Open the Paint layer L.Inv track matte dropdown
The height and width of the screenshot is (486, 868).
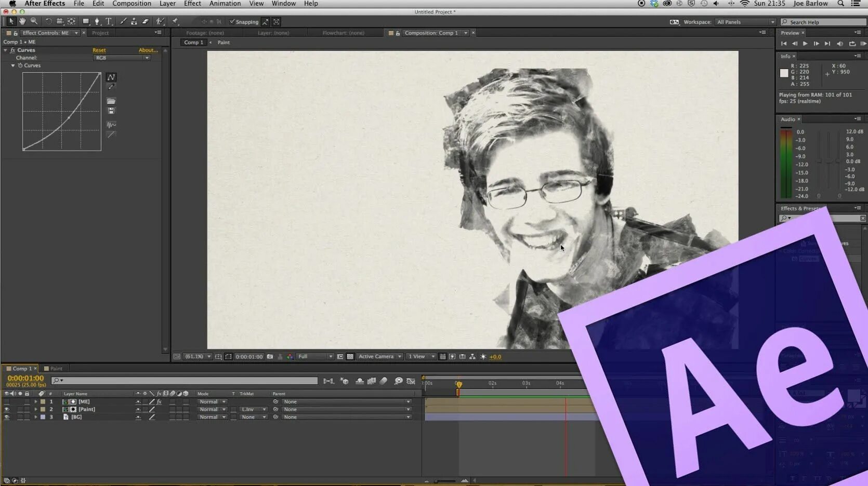click(253, 409)
